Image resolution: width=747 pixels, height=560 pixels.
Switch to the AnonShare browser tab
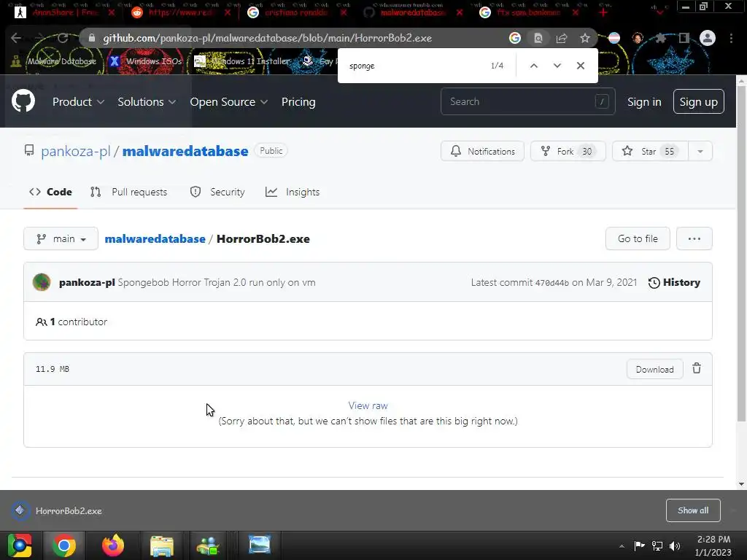pos(64,12)
